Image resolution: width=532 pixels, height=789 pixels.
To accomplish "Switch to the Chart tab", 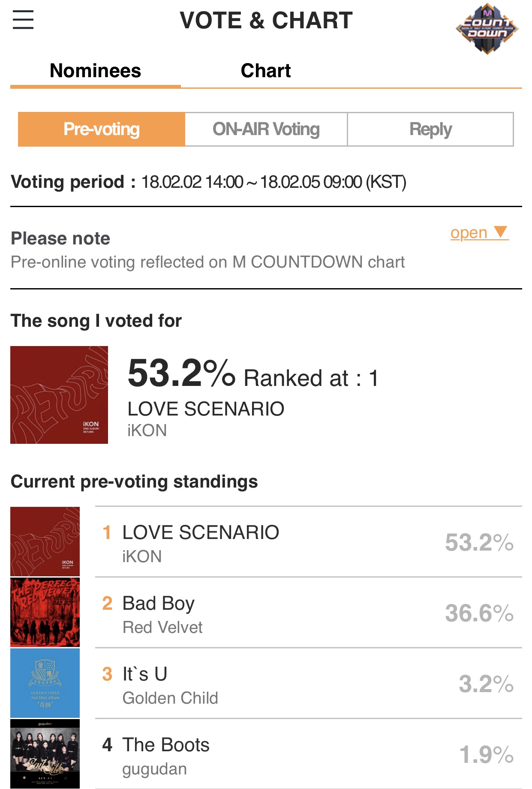I will 265,71.
